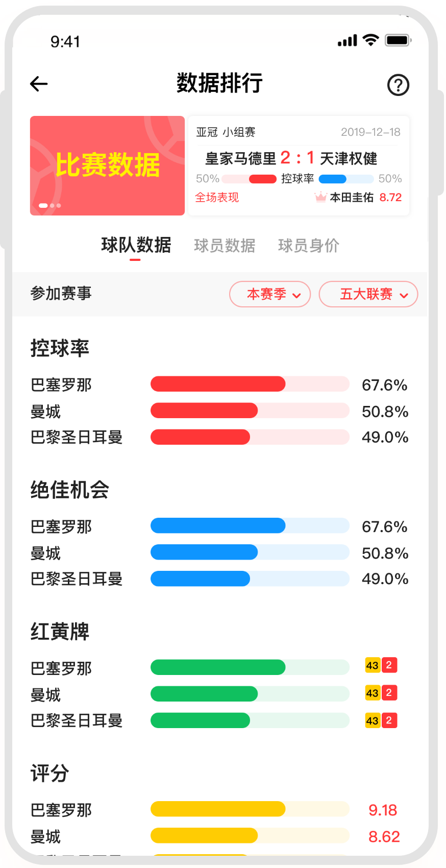The width and height of the screenshot is (446, 868).
Task: Expand the 五大联赛 league dropdown
Action: click(x=368, y=294)
